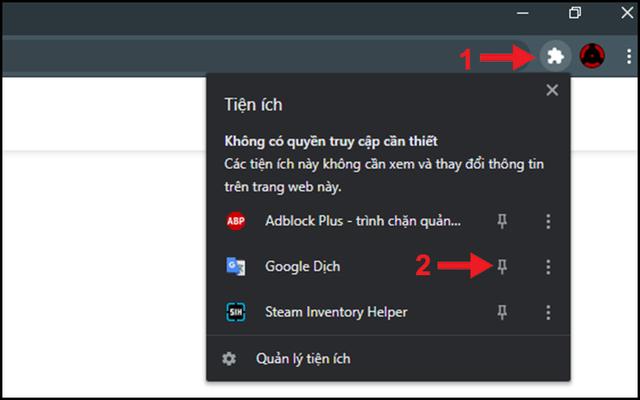Open the Quản lý tiện ích link

(x=303, y=358)
